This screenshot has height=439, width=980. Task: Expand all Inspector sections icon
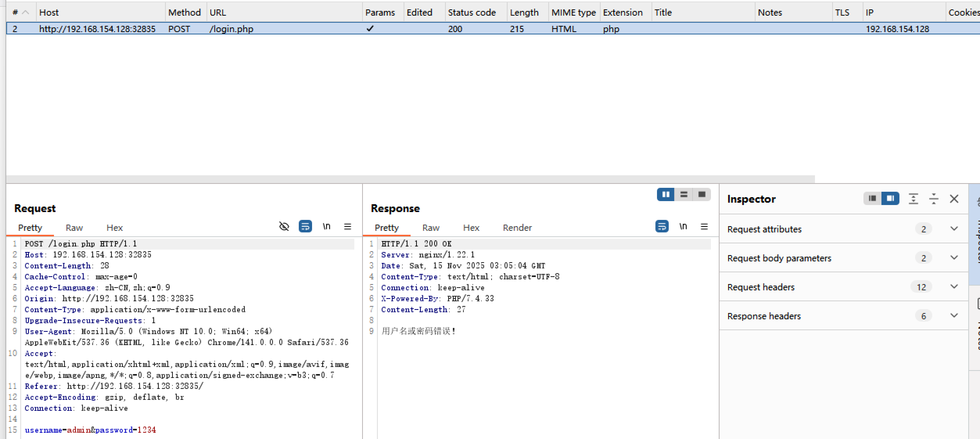(x=913, y=199)
